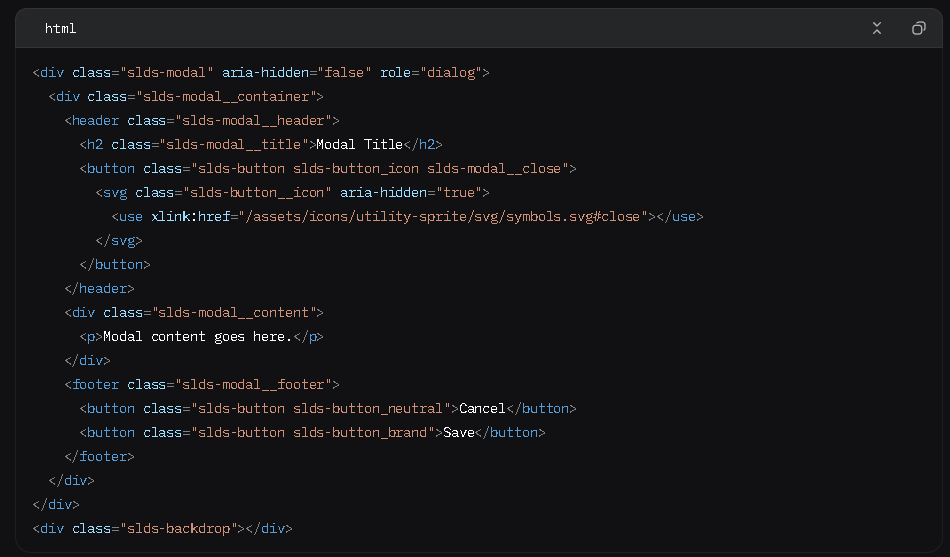
Task: Click the Cancel button text in code
Action: pyautogui.click(x=482, y=409)
